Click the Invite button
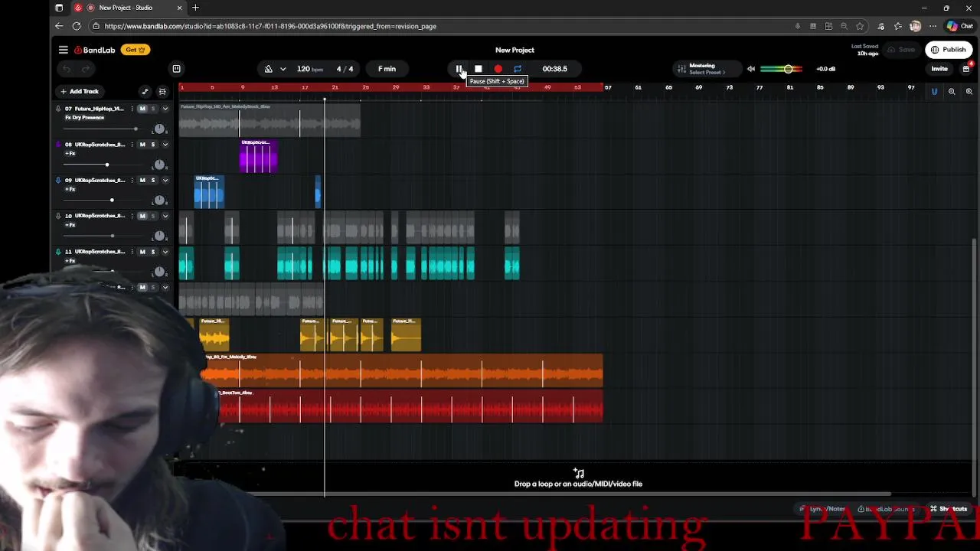The width and height of the screenshot is (980, 551). click(939, 69)
